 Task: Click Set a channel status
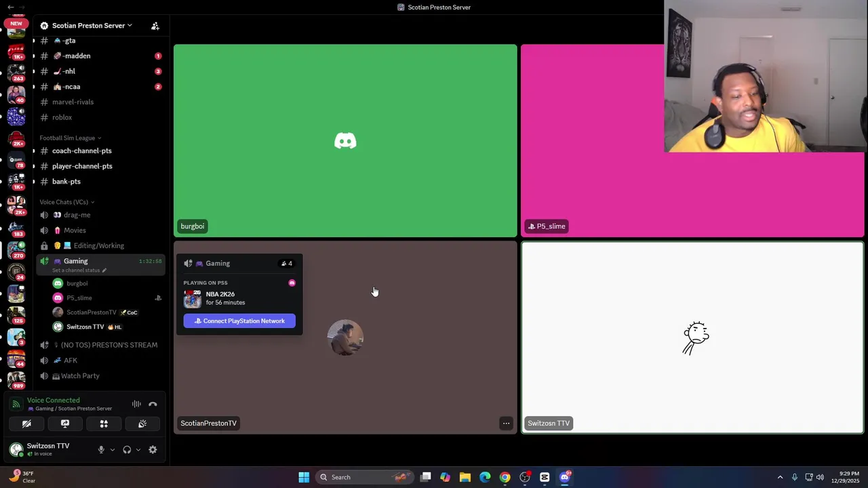pyautogui.click(x=76, y=270)
